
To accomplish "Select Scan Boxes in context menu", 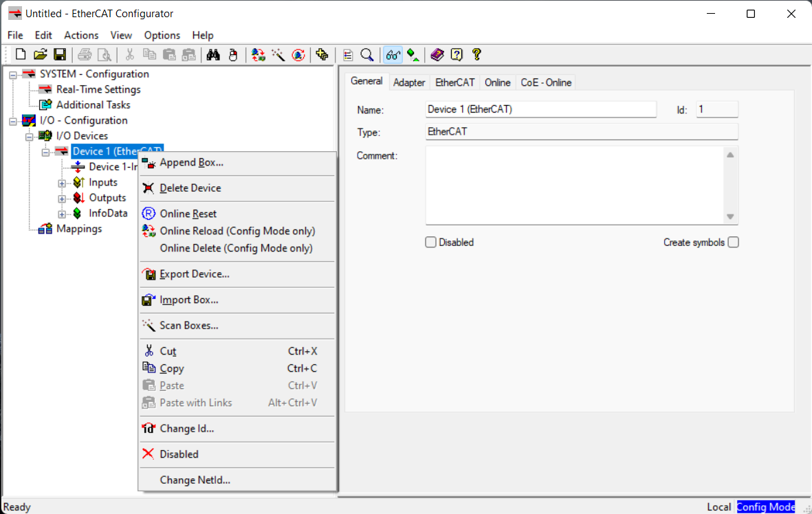I will pyautogui.click(x=237, y=325).
